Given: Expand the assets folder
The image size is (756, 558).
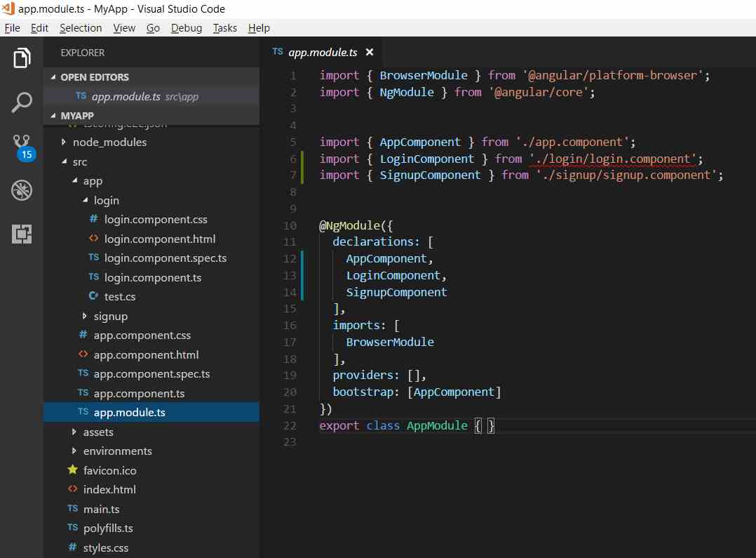Looking at the screenshot, I should tap(75, 432).
